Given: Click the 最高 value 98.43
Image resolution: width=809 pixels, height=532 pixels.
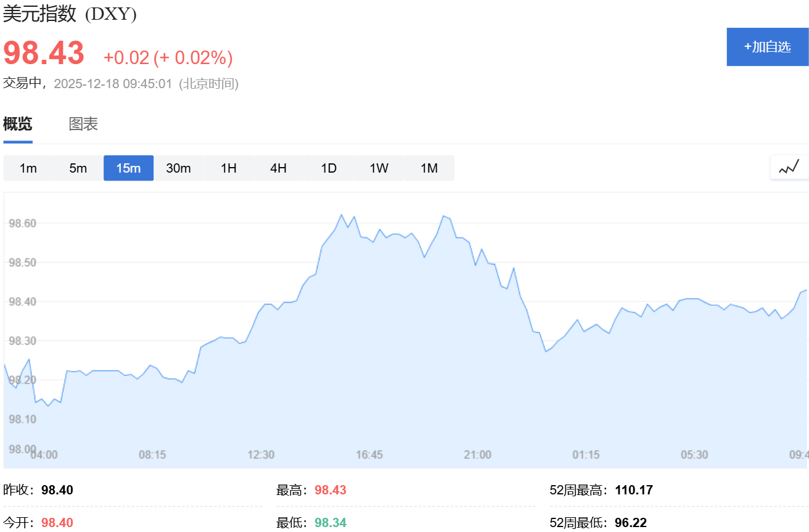Looking at the screenshot, I should tap(331, 491).
